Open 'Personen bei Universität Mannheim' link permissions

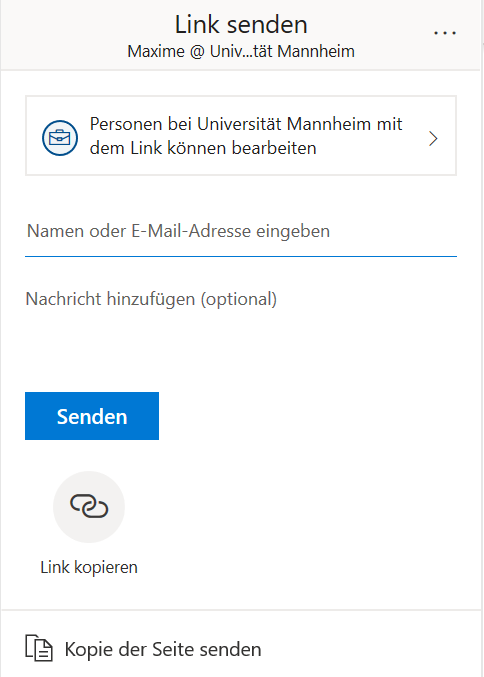pyautogui.click(x=241, y=136)
